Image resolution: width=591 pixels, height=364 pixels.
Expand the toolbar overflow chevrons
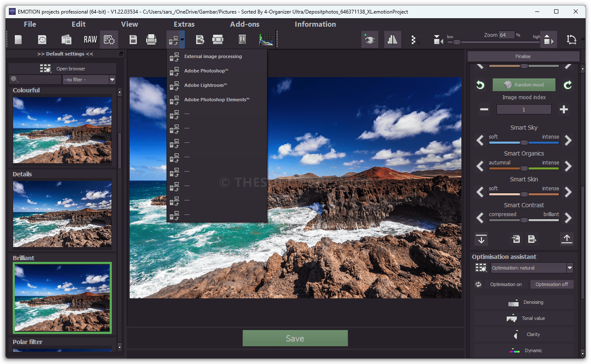pyautogui.click(x=583, y=39)
